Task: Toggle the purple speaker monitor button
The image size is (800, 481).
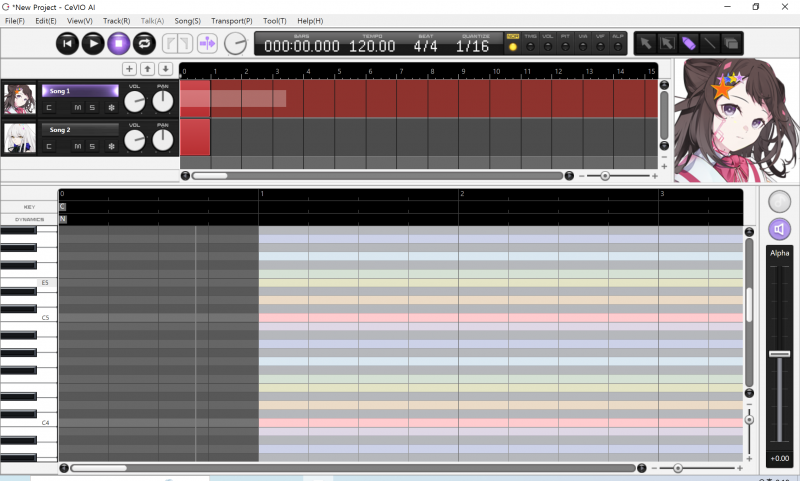Action: pos(779,230)
